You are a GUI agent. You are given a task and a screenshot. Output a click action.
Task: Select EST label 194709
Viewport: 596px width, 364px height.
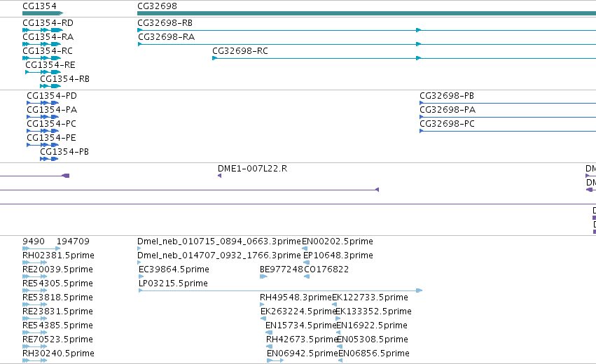point(73,241)
